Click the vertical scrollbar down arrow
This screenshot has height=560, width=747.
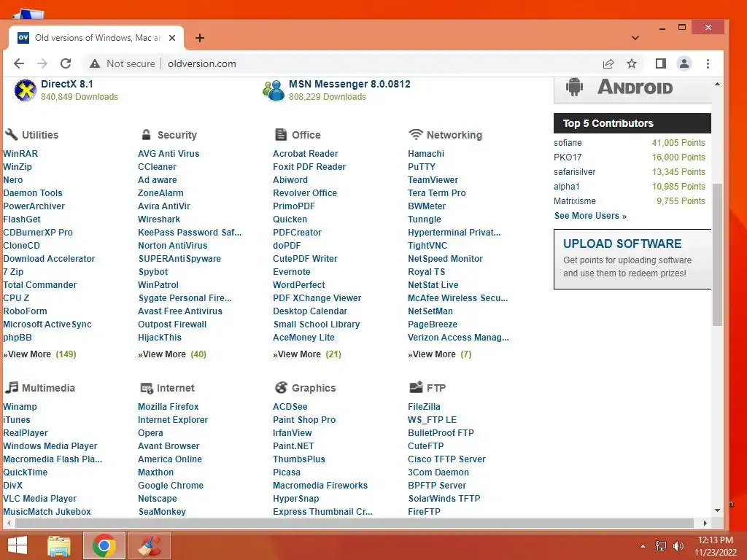(718, 510)
